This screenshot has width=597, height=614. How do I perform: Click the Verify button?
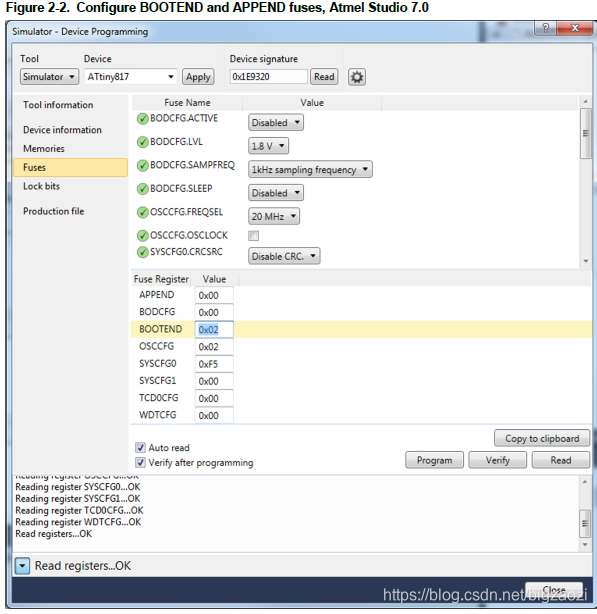pos(498,460)
